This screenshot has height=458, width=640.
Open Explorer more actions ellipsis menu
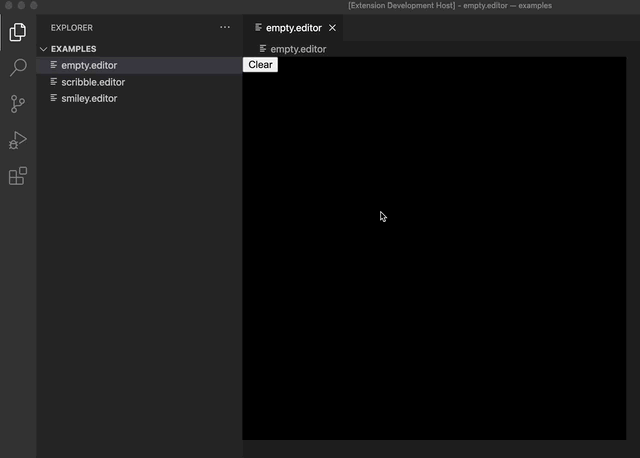click(x=225, y=27)
